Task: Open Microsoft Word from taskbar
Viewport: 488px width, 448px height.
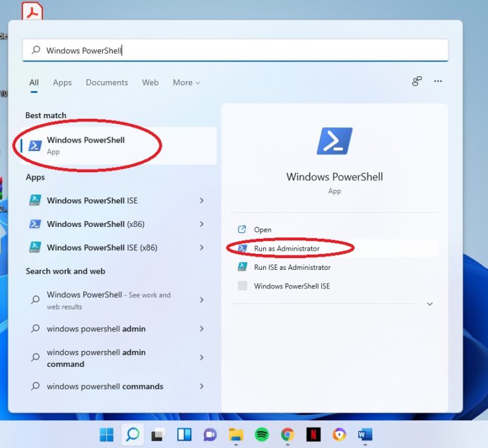Action: (x=365, y=435)
